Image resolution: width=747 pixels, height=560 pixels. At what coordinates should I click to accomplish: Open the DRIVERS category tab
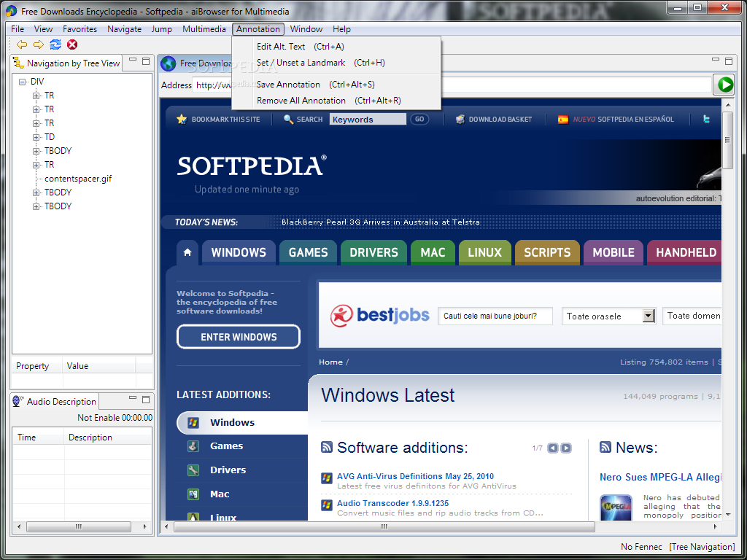(x=374, y=252)
